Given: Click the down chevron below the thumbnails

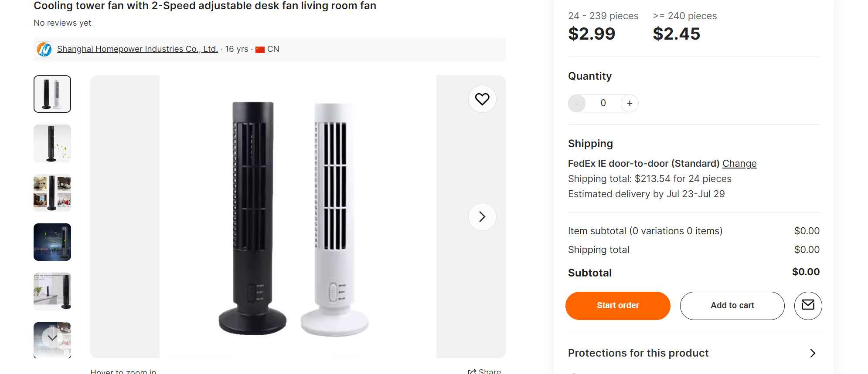Looking at the screenshot, I should [x=52, y=337].
